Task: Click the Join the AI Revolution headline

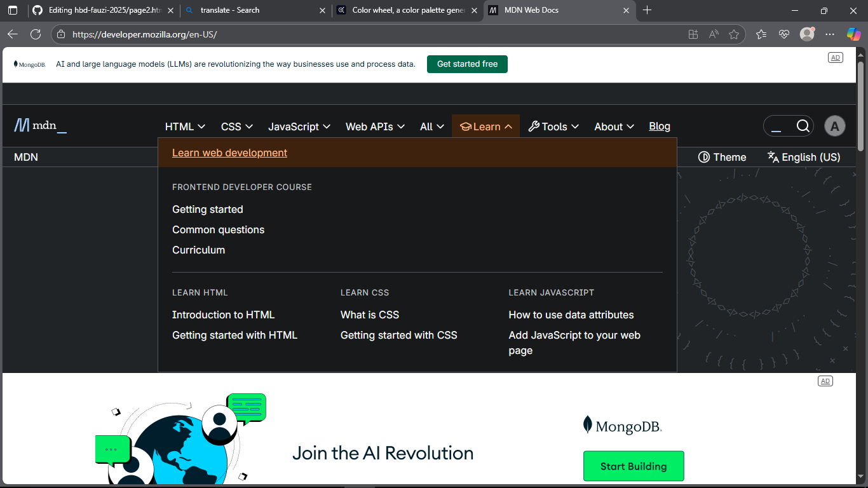Action: pos(383,453)
